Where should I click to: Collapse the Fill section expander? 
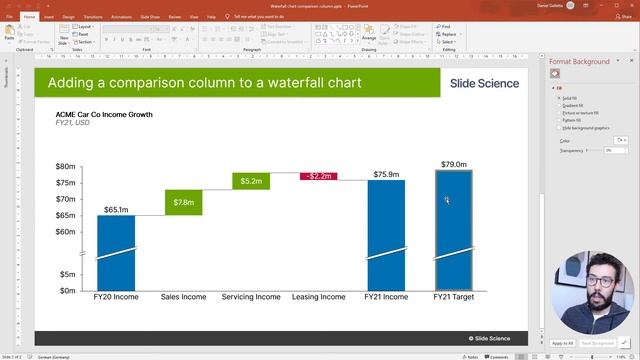click(553, 88)
